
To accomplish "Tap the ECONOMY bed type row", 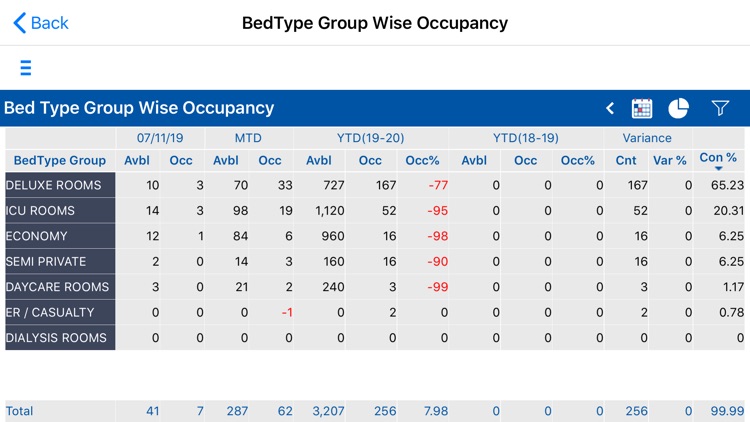I will (60, 236).
